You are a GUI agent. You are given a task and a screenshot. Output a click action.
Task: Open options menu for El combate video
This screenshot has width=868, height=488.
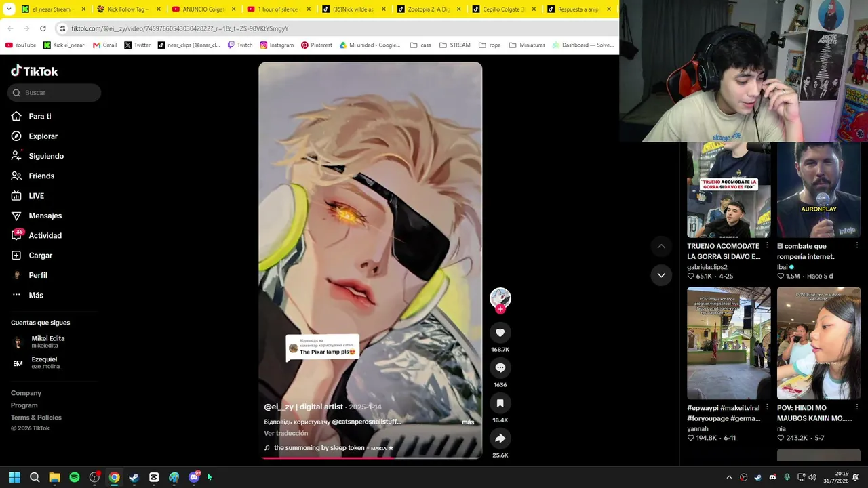(857, 246)
